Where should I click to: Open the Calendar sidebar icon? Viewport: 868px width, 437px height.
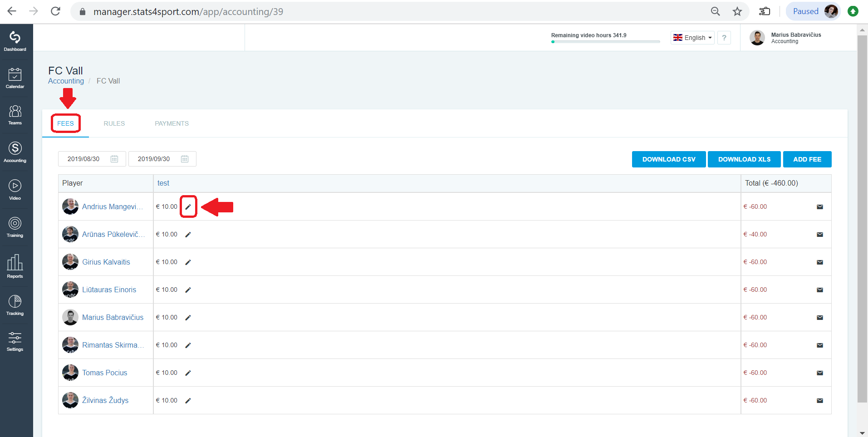15,78
